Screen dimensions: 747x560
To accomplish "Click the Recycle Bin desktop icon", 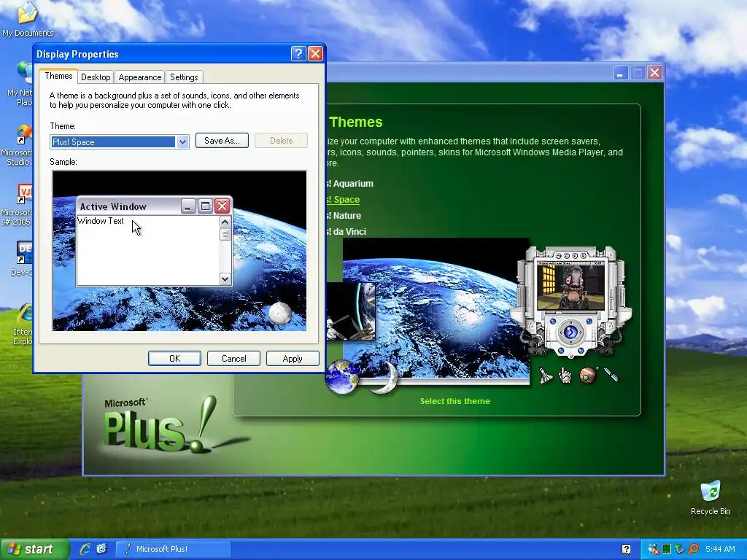I will 711,498.
